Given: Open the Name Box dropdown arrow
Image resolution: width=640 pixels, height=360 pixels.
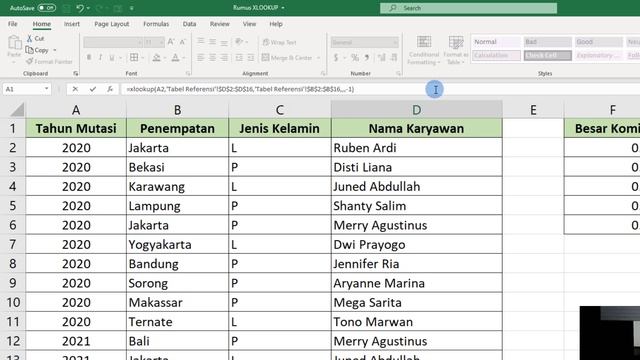Looking at the screenshot, I should tap(47, 89).
